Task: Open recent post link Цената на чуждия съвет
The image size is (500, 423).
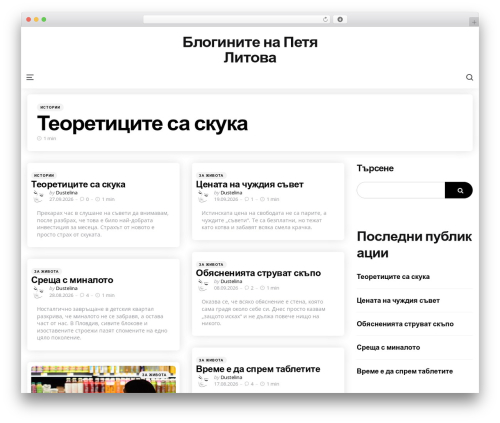Action: click(x=398, y=301)
